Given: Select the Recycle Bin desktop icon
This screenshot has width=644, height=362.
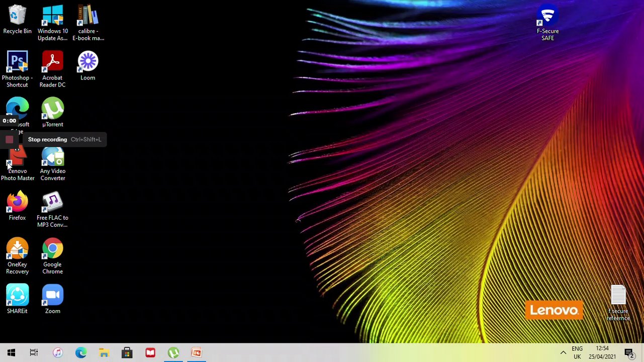Looking at the screenshot, I should pyautogui.click(x=17, y=20).
